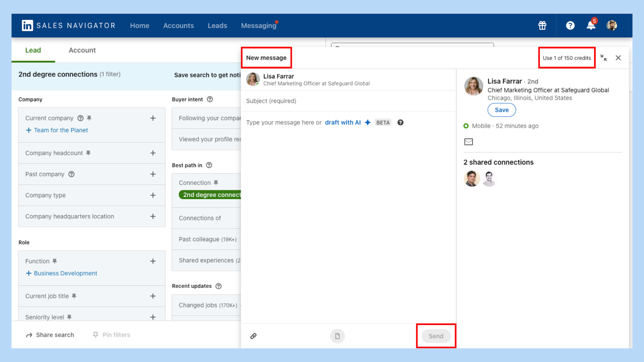Click Use 1 of 150 credits text
The image size is (644, 362).
(x=567, y=58)
